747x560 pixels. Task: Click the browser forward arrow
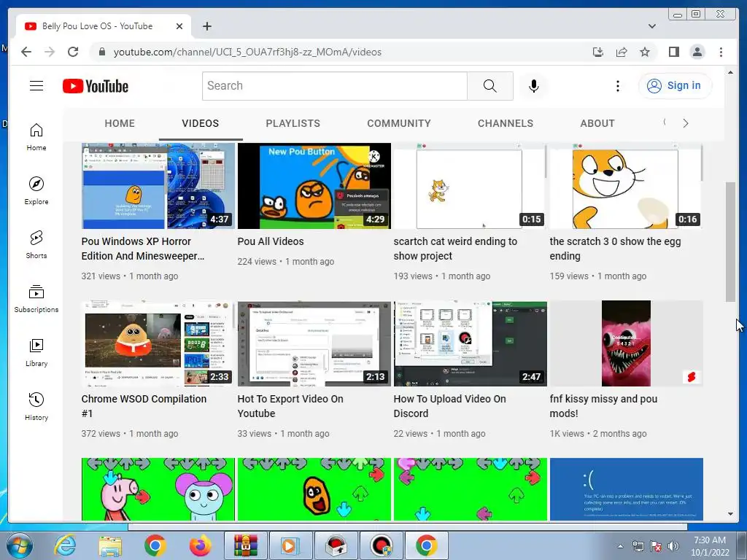pyautogui.click(x=50, y=52)
